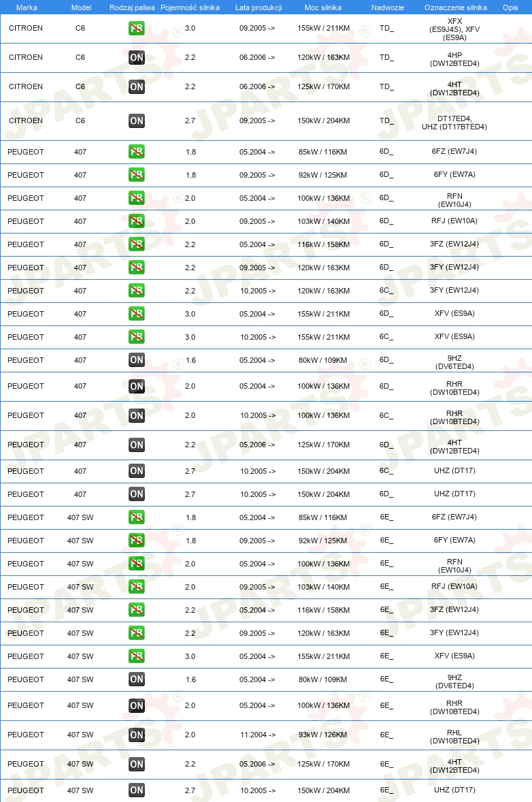Click petrol icon in 407 SW 92kW row
This screenshot has height=802, width=532.
pos(137,540)
